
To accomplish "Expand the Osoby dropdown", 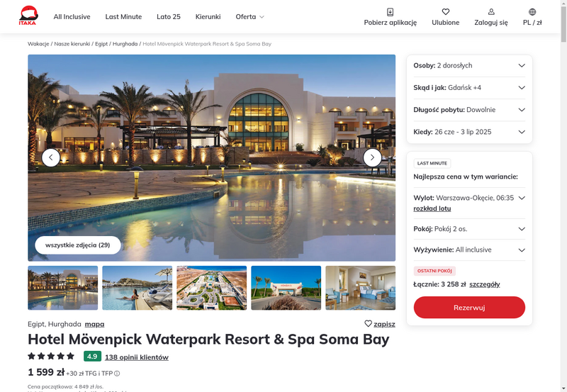I will 469,65.
